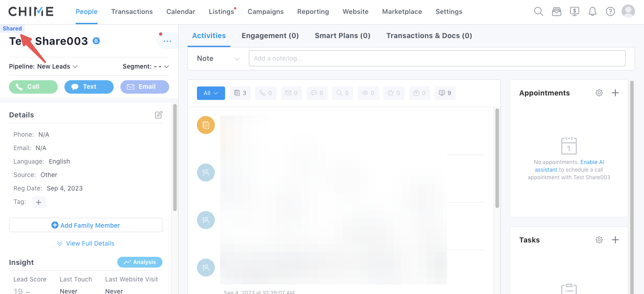Click the Lead Score label

(x=30, y=279)
